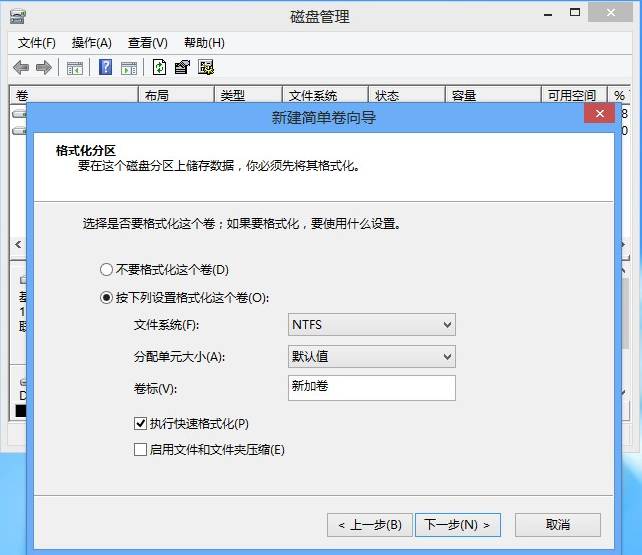The height and width of the screenshot is (555, 642).
Task: Click the horizontal scrollbar left arrow
Action: 18,245
